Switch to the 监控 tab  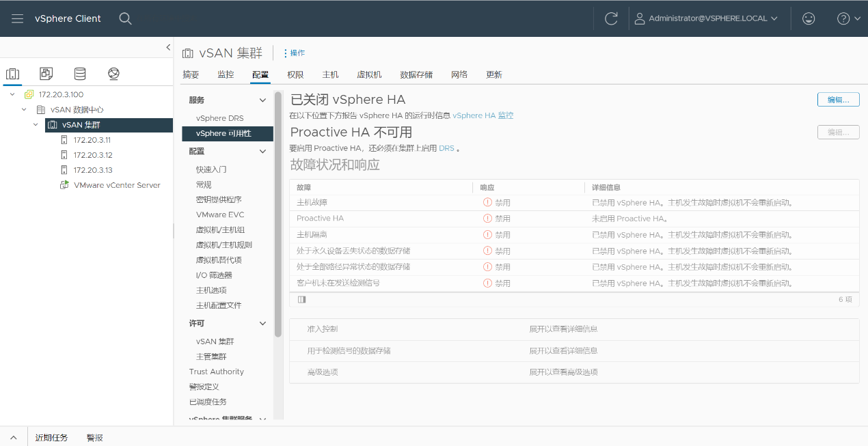click(226, 74)
